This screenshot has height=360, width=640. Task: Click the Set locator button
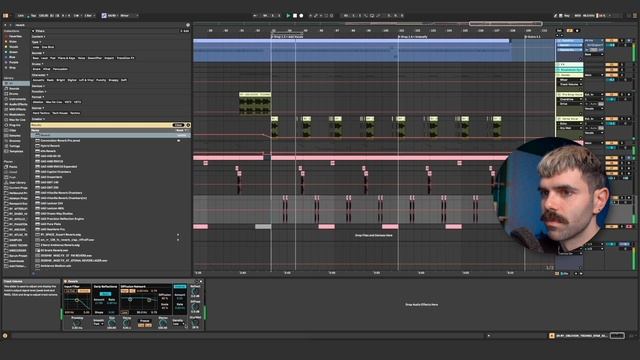[x=559, y=31]
